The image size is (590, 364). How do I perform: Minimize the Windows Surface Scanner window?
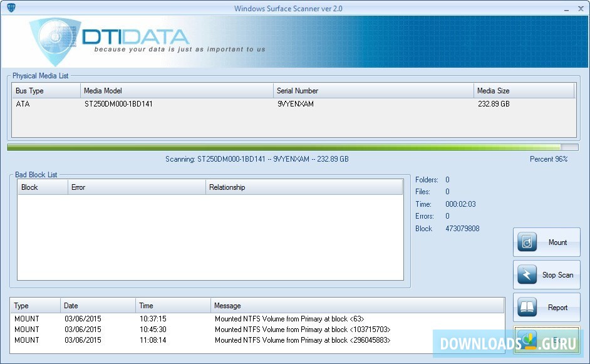566,9
